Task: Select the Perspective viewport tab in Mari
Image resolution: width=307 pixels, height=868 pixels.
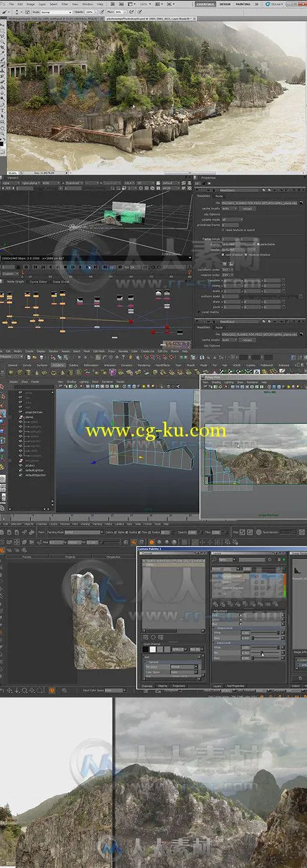Action: 113,557
